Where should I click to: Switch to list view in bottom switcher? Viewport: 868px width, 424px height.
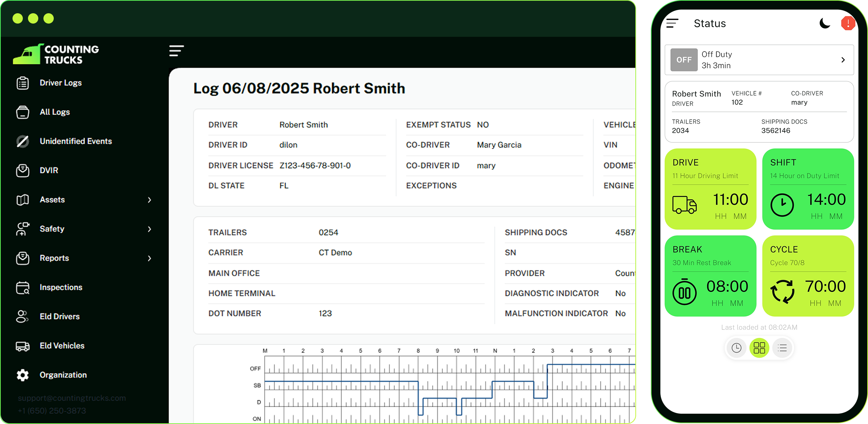[782, 348]
